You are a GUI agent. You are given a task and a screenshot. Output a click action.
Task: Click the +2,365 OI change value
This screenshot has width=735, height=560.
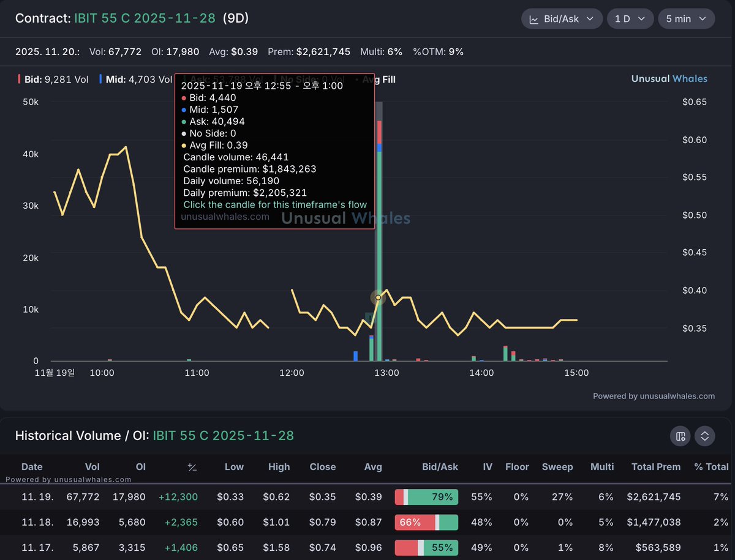tap(181, 522)
